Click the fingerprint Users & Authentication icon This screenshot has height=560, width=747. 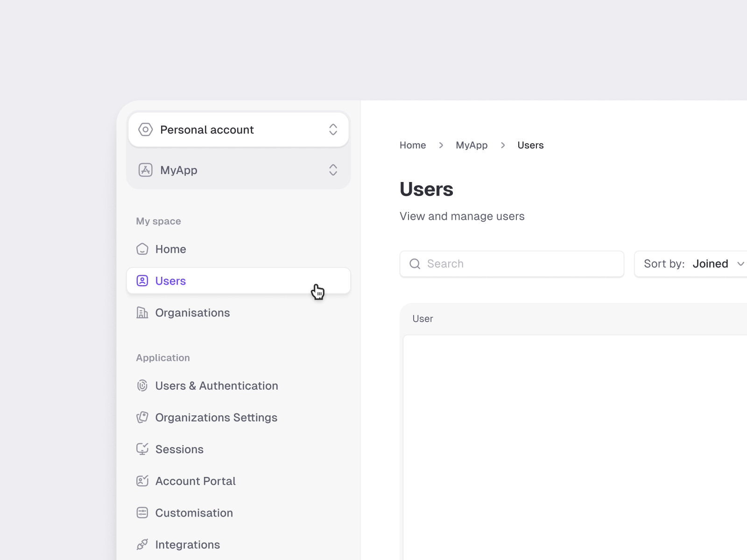coord(142,386)
